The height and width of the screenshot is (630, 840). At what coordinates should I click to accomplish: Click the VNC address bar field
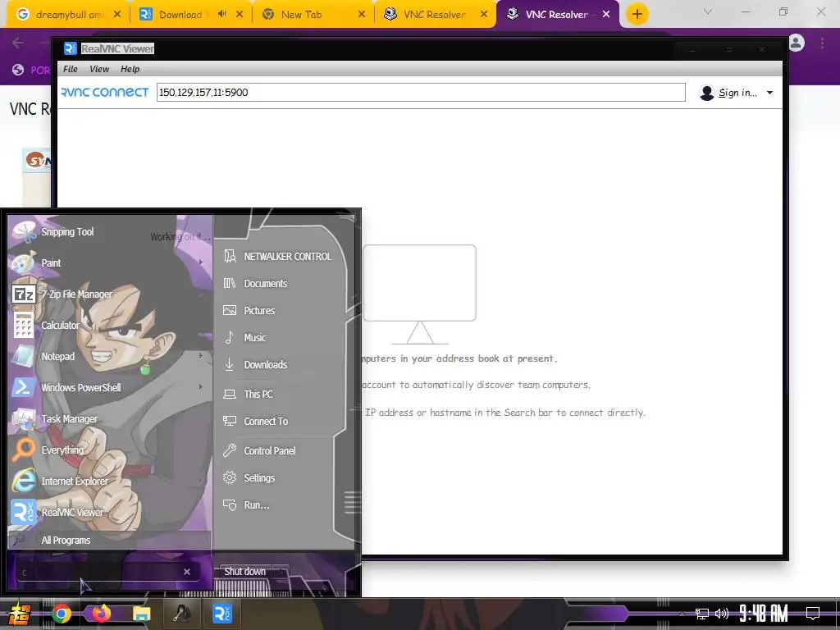(x=421, y=92)
